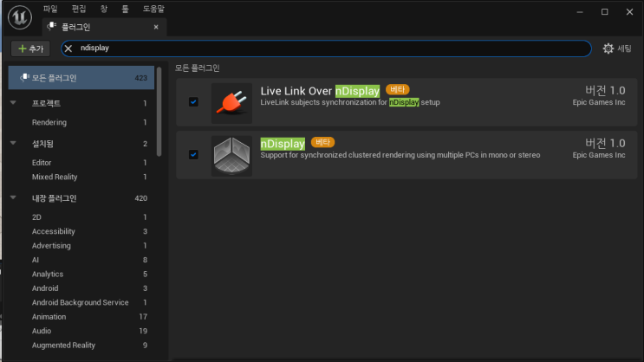This screenshot has width=644, height=362.
Task: Open the 툴 menu
Action: tap(126, 9)
